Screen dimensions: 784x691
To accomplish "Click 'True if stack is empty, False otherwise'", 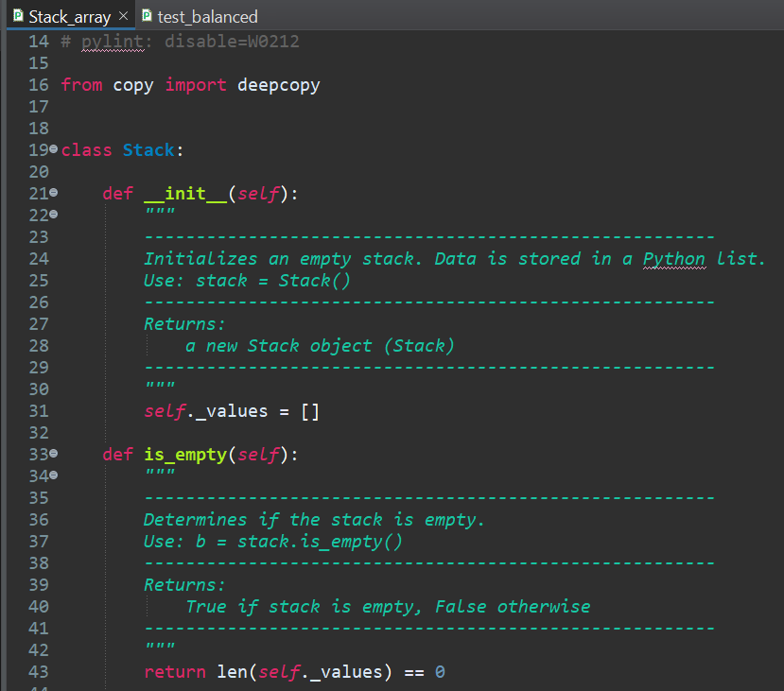I will pos(388,607).
